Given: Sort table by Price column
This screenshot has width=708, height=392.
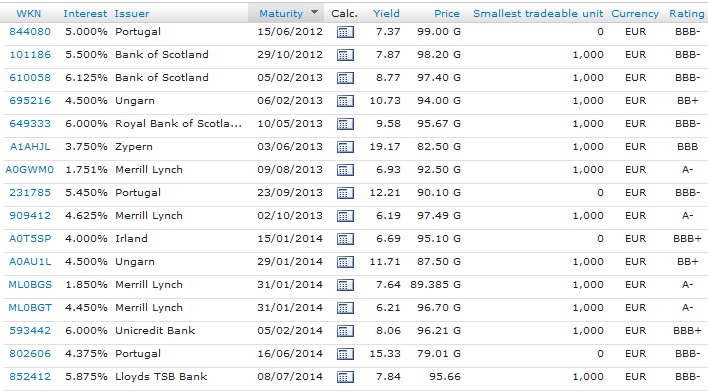Looking at the screenshot, I should (x=447, y=14).
